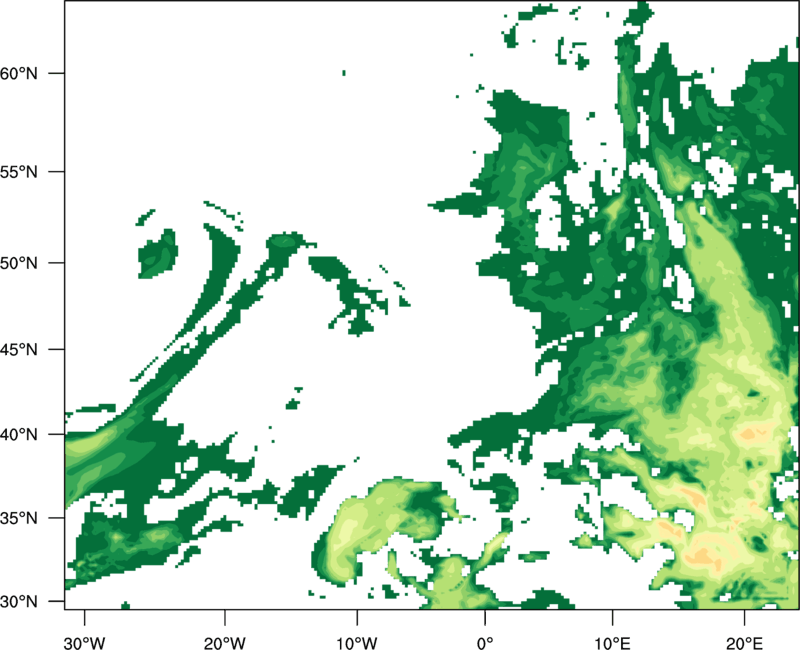Click the 20°E longitude axis label
The height and width of the screenshot is (650, 800).
744,643
